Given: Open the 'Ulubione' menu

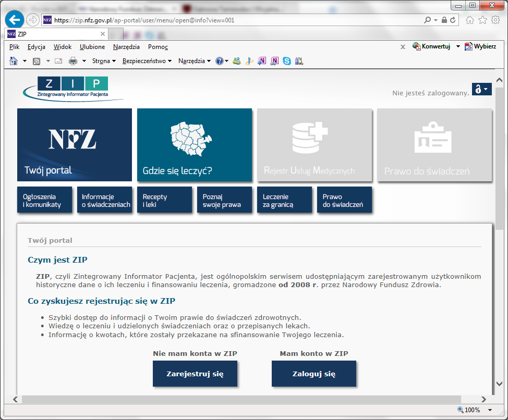Looking at the screenshot, I should pyautogui.click(x=92, y=47).
